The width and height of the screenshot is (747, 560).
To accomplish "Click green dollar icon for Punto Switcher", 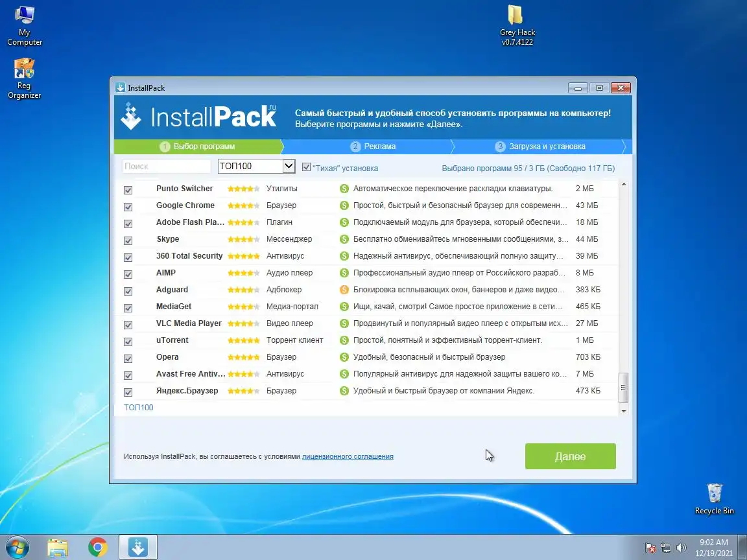I will 344,189.
